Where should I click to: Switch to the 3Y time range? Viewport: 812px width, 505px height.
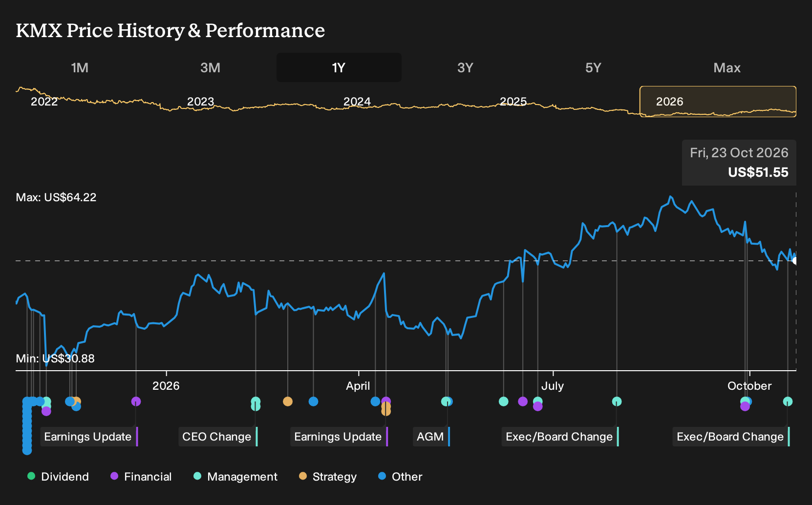465,67
